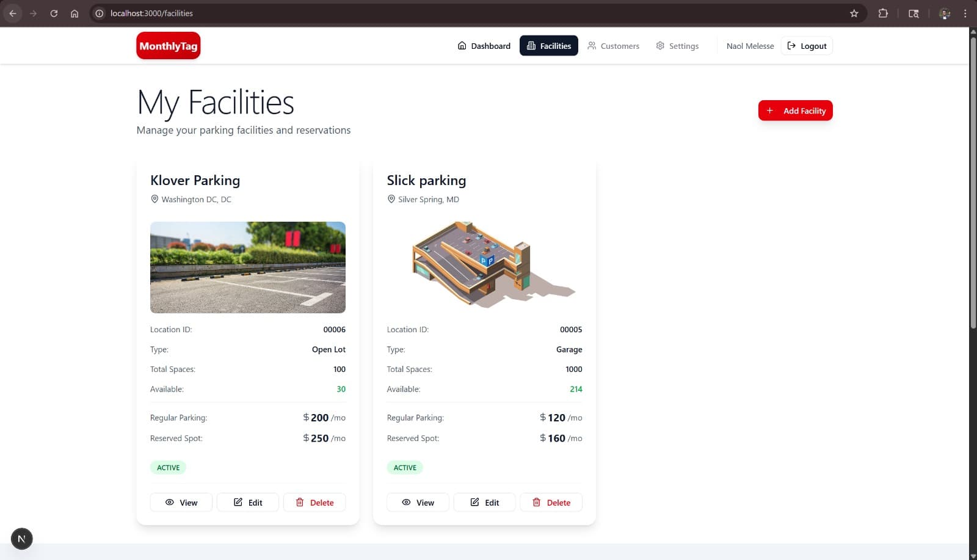Click the MonthlyTag logo
977x560 pixels.
(x=169, y=46)
